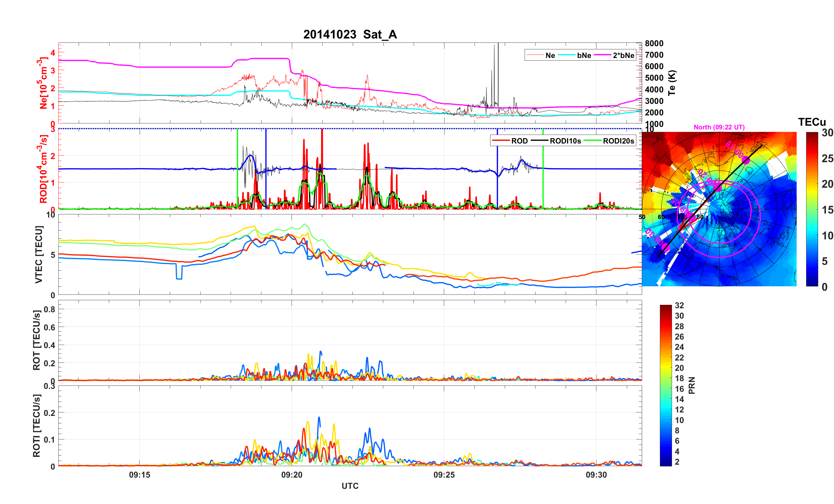The image size is (834, 504).
Task: Click the ROD red legend entry
Action: (519, 141)
